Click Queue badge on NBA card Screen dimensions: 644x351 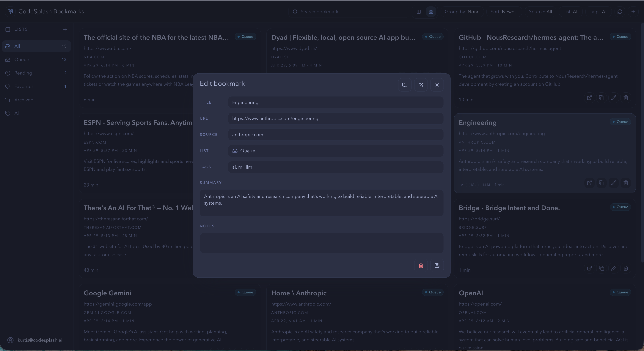(x=245, y=37)
